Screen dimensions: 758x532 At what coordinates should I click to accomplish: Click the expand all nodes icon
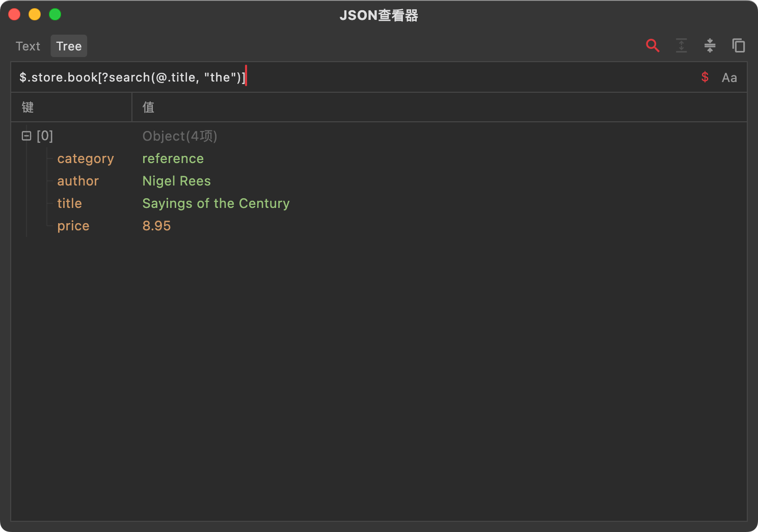(681, 46)
